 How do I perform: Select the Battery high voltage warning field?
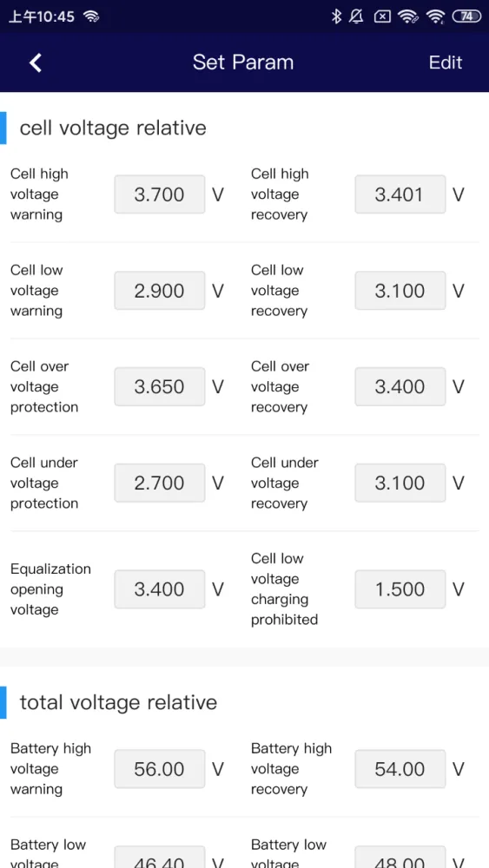[160, 769]
